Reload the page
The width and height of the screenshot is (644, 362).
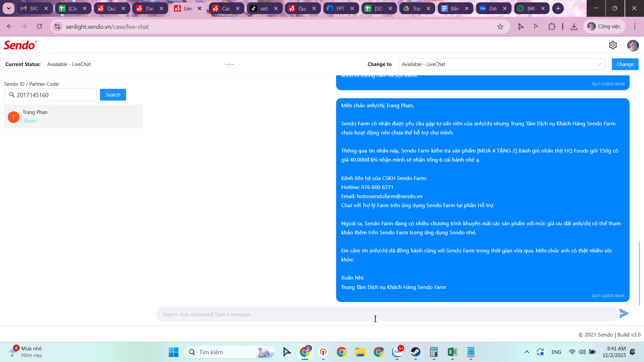click(x=40, y=26)
